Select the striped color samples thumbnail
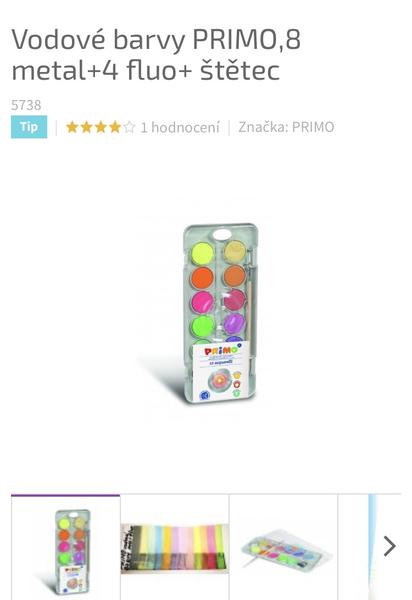412x600 pixels. coord(175,548)
